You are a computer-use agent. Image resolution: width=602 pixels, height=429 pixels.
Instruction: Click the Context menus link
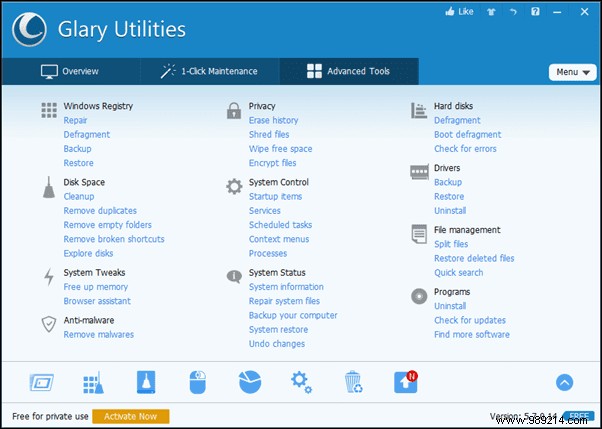tap(279, 239)
